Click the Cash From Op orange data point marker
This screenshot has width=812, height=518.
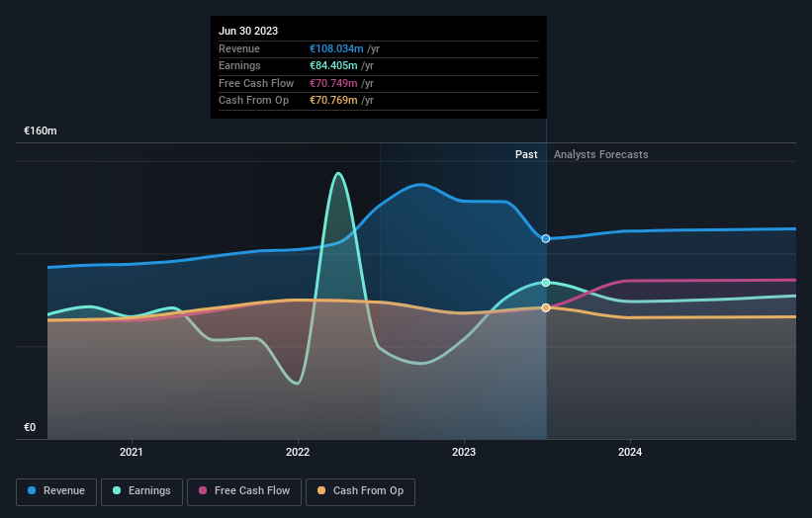point(546,307)
